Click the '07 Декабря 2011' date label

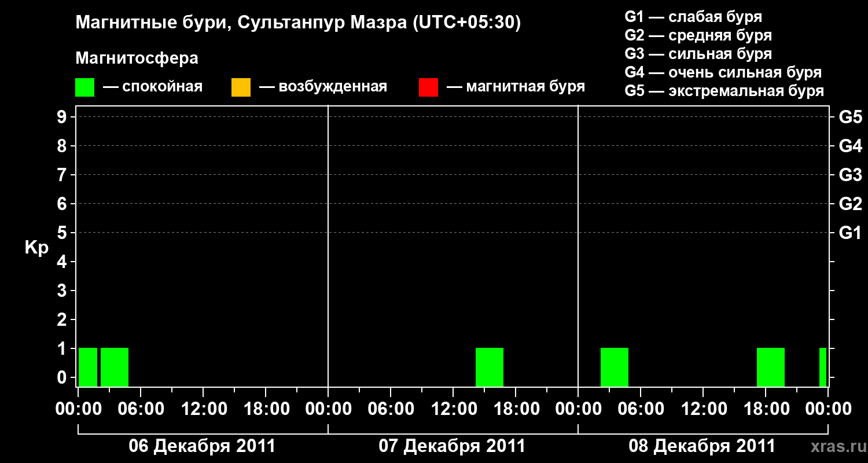(452, 446)
